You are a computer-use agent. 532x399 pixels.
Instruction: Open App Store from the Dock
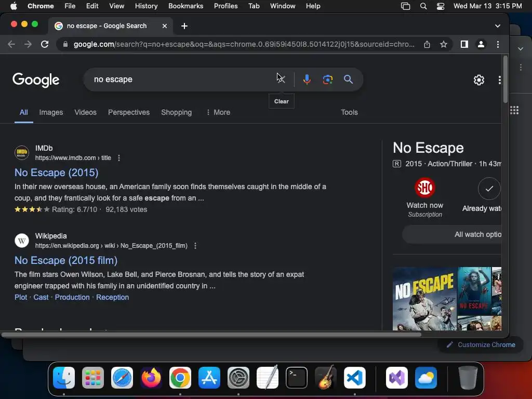click(x=209, y=378)
